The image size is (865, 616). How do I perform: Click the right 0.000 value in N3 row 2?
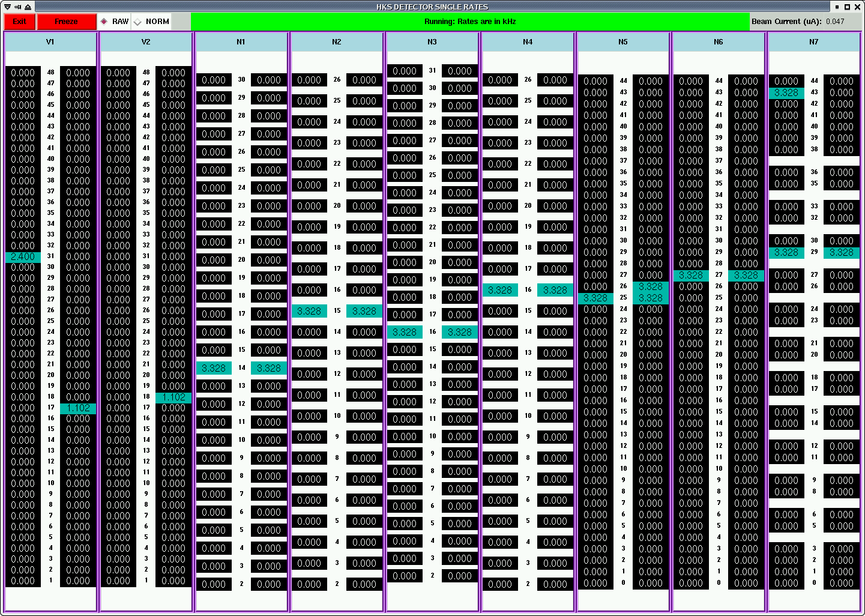[x=460, y=576]
